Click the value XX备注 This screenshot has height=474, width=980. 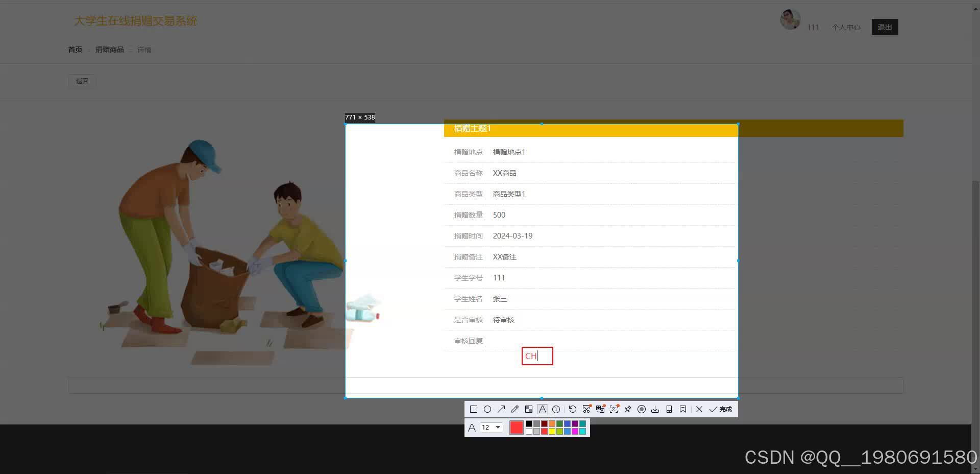pos(504,257)
